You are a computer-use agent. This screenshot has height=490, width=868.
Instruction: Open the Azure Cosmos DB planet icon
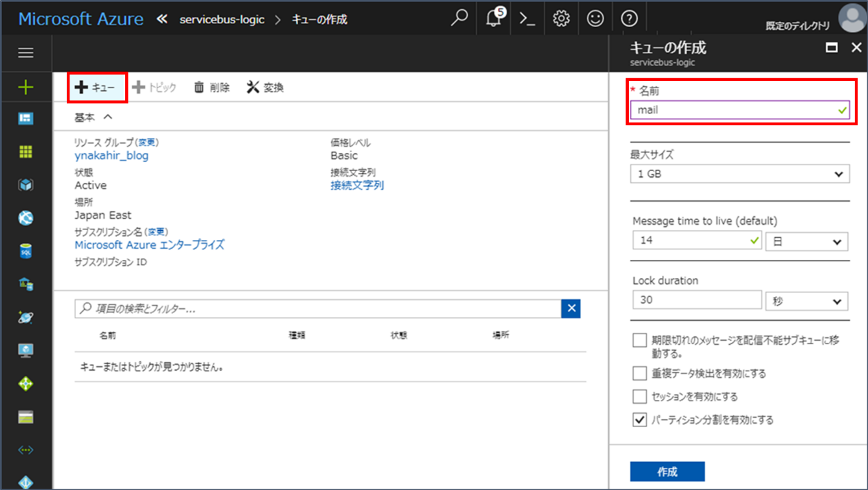coord(26,318)
